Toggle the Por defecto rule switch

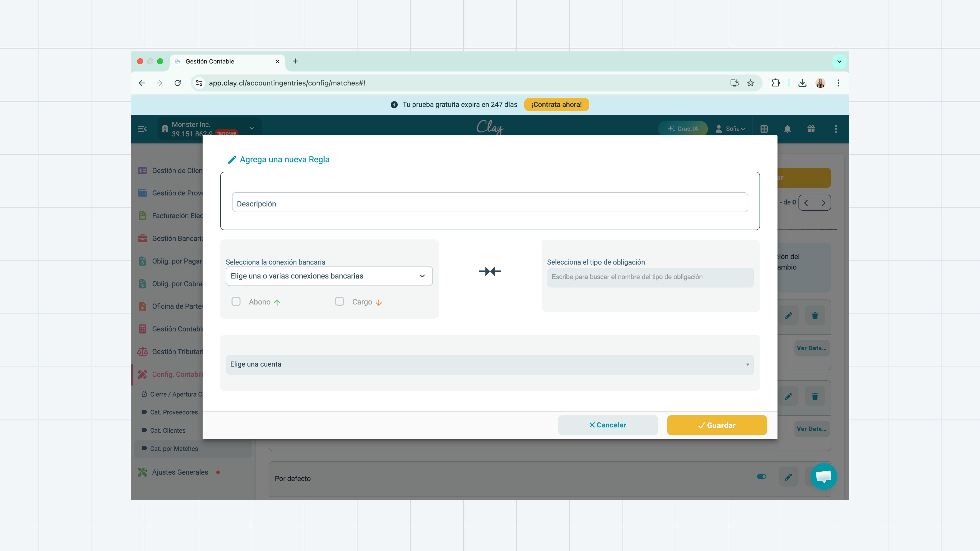[762, 476]
